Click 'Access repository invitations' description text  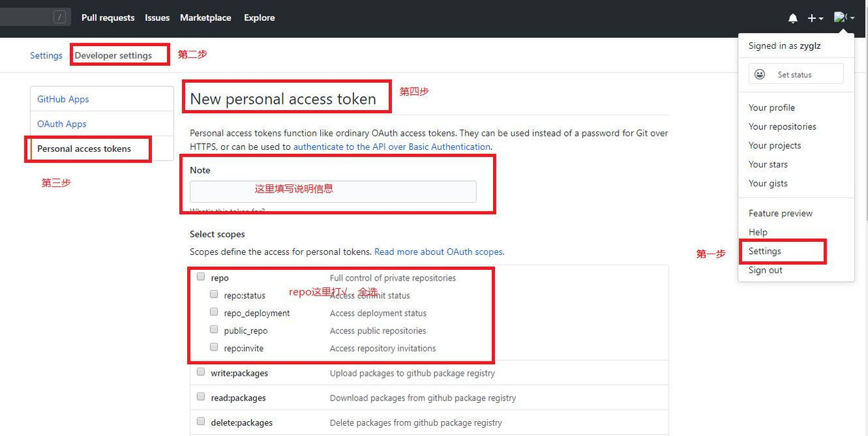[382, 349]
